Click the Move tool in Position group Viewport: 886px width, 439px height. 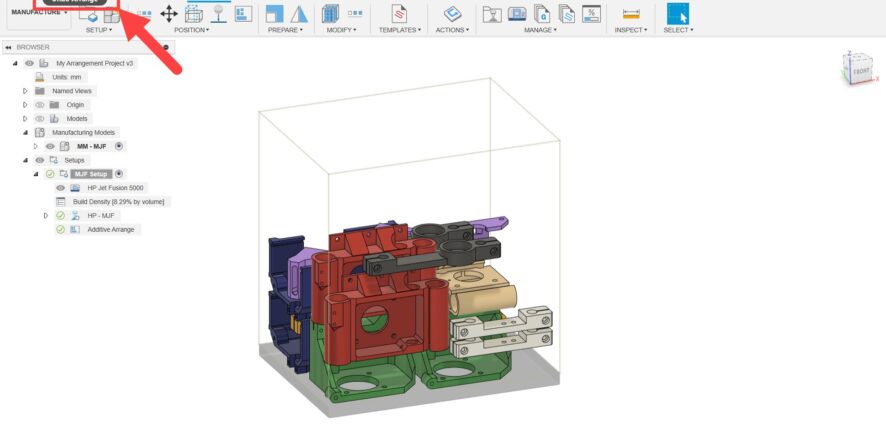pyautogui.click(x=169, y=13)
